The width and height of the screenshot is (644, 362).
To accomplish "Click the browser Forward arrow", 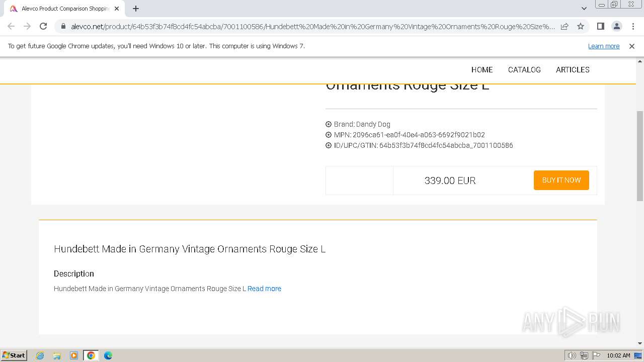I will [x=27, y=26].
